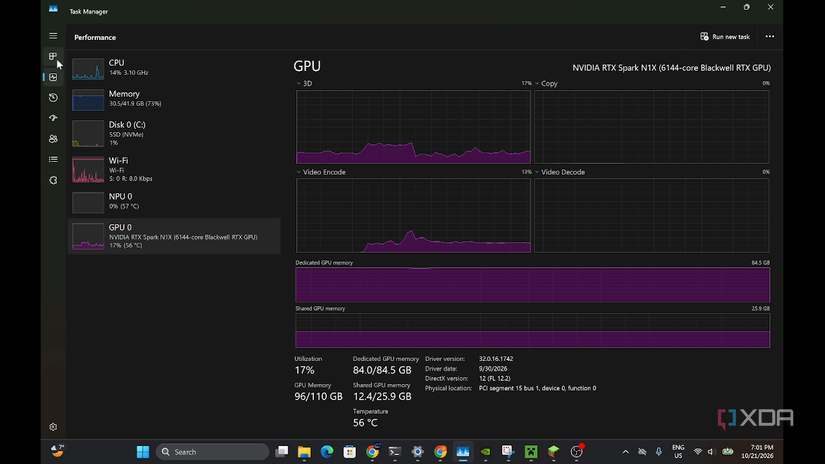Select the NPU 0 entry
Image resolution: width=825 pixels, height=464 pixels.
(x=174, y=202)
